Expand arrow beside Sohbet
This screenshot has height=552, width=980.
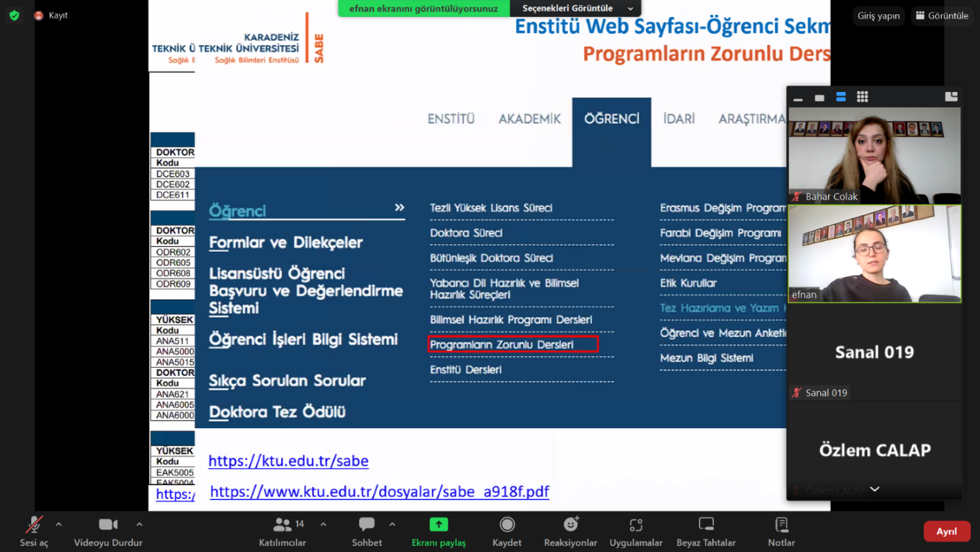tap(392, 524)
